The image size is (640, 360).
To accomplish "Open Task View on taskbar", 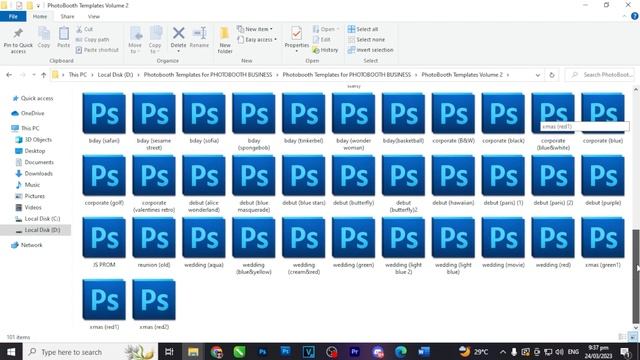I will tap(169, 352).
